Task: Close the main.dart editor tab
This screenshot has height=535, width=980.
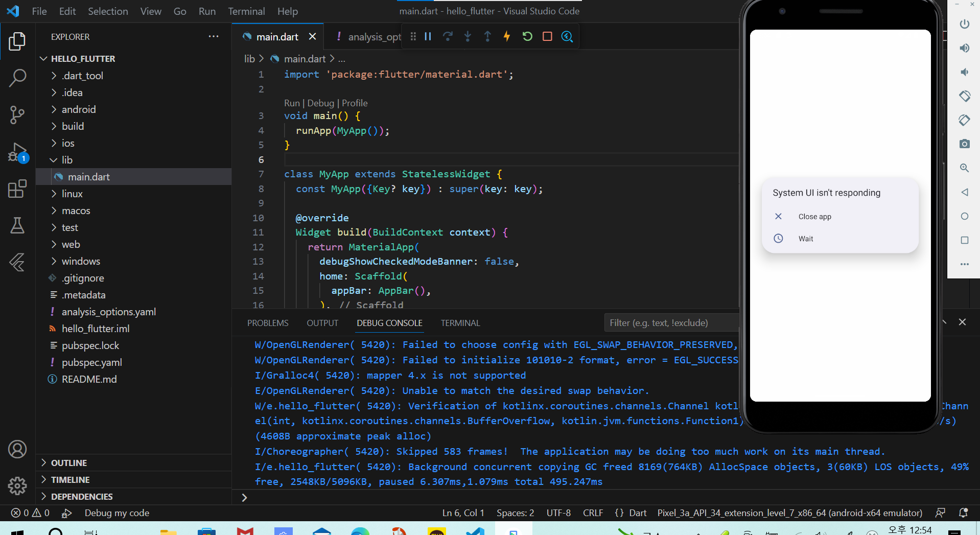Action: [313, 36]
